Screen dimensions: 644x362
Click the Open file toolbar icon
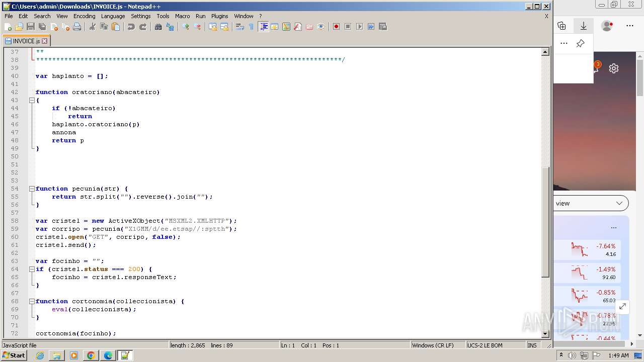19,27
